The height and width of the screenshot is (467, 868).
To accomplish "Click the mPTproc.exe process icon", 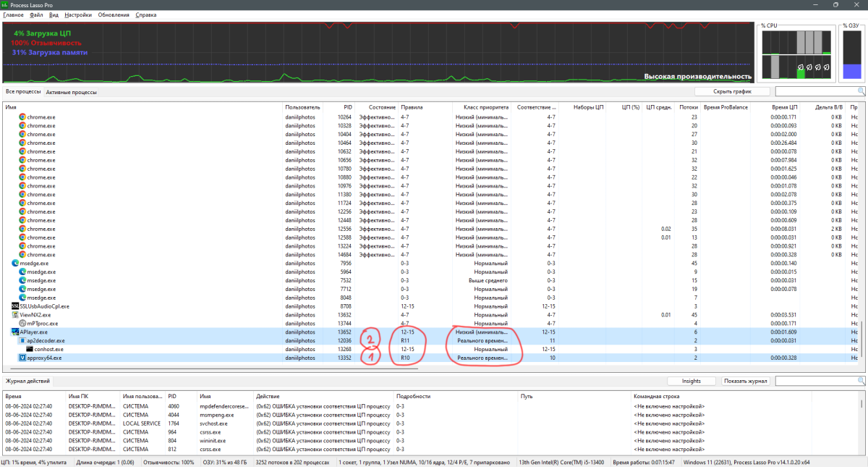I will [x=22, y=324].
